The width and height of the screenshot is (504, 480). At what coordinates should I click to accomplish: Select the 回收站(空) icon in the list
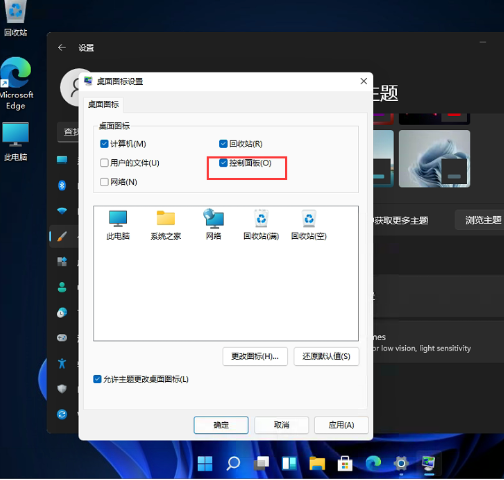(309, 225)
